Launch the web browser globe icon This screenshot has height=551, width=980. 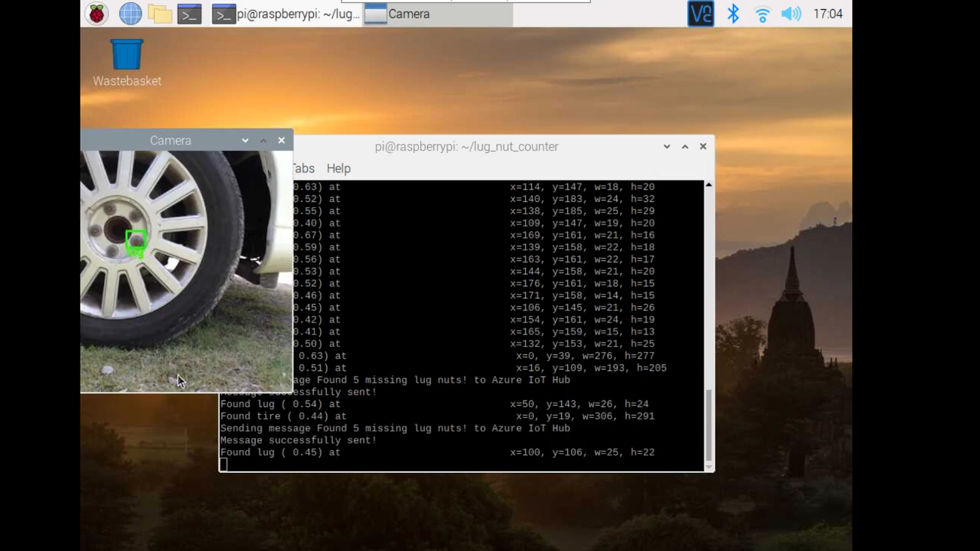tap(130, 13)
